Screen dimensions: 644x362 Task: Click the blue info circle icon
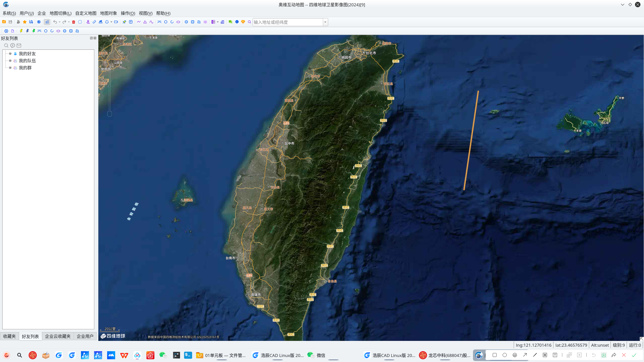pyautogui.click(x=237, y=22)
